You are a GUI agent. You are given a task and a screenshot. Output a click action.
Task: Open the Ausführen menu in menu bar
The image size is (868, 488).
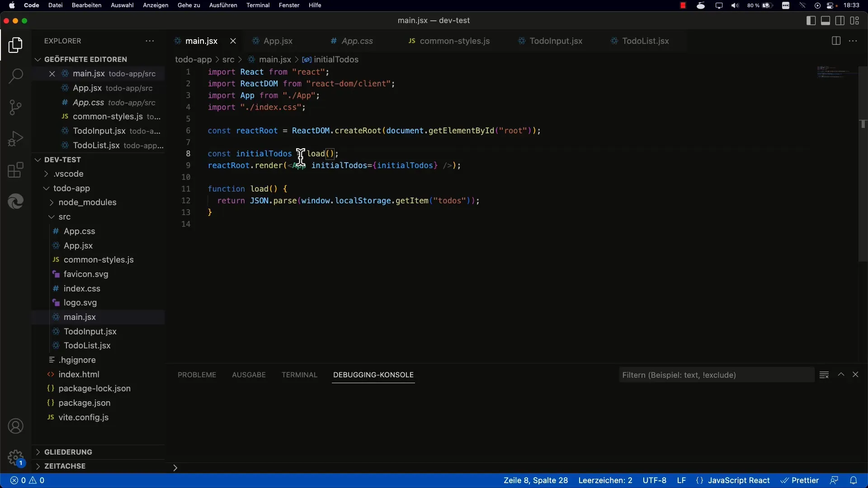(223, 5)
